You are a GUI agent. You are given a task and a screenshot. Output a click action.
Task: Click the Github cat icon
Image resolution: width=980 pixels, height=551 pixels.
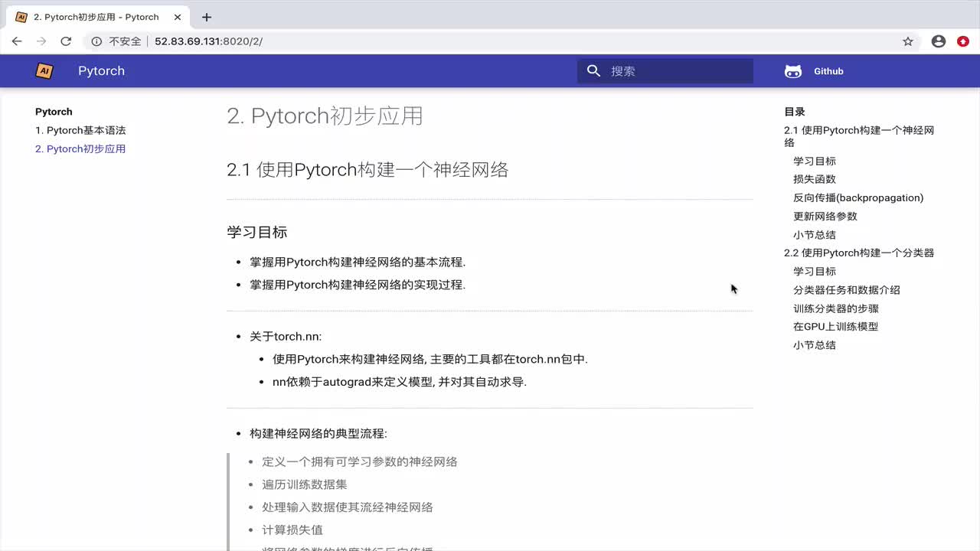click(x=793, y=71)
